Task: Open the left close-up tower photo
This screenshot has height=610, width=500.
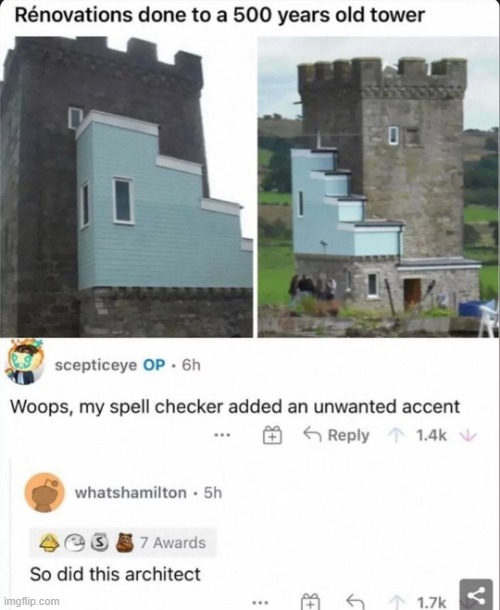Action: [x=126, y=187]
